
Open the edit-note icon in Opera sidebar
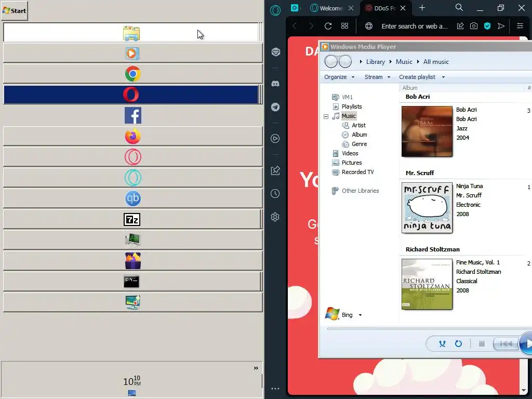[275, 170]
